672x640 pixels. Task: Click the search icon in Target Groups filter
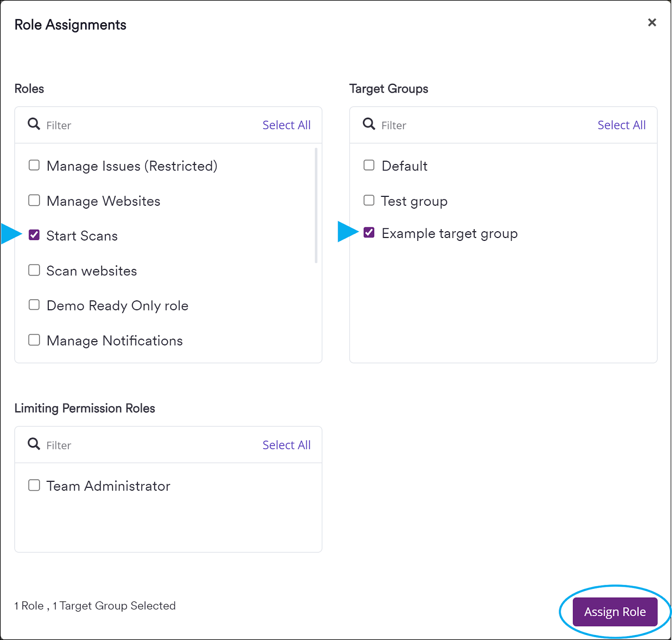coord(368,124)
